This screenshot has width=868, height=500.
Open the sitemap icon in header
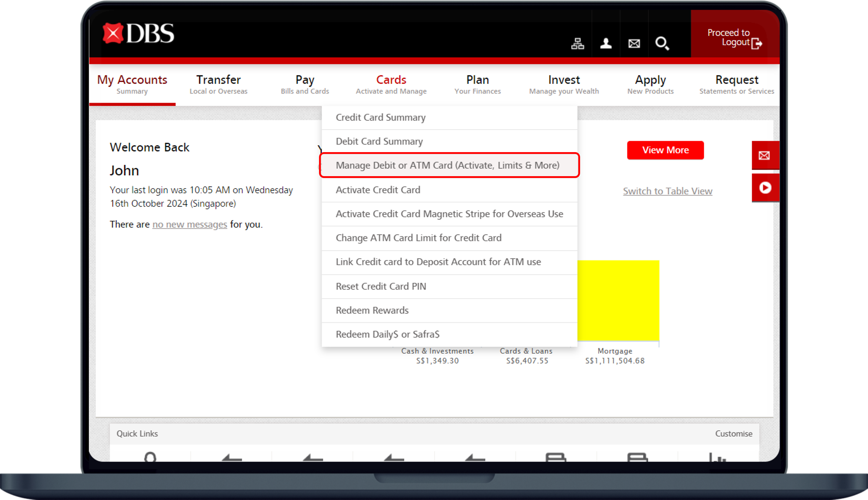577,44
